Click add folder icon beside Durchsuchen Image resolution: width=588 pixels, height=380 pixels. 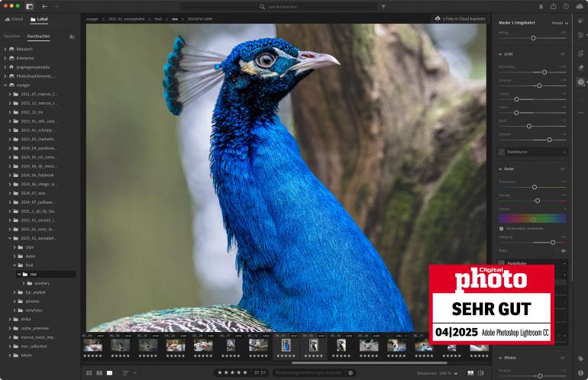pos(72,37)
